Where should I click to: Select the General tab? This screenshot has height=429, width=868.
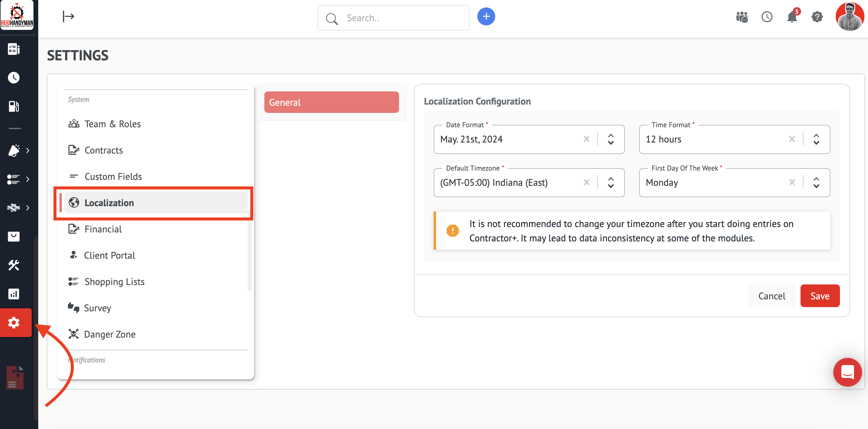331,102
